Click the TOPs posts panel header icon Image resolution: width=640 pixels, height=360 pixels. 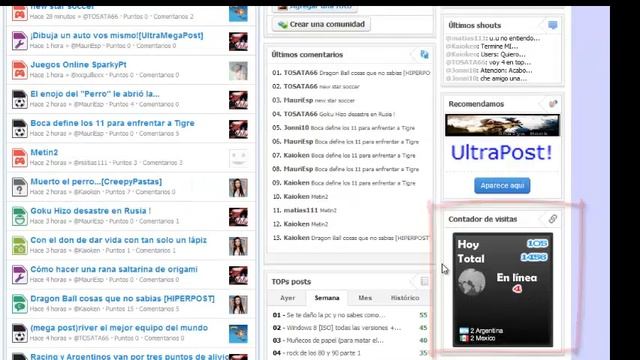[424, 281]
